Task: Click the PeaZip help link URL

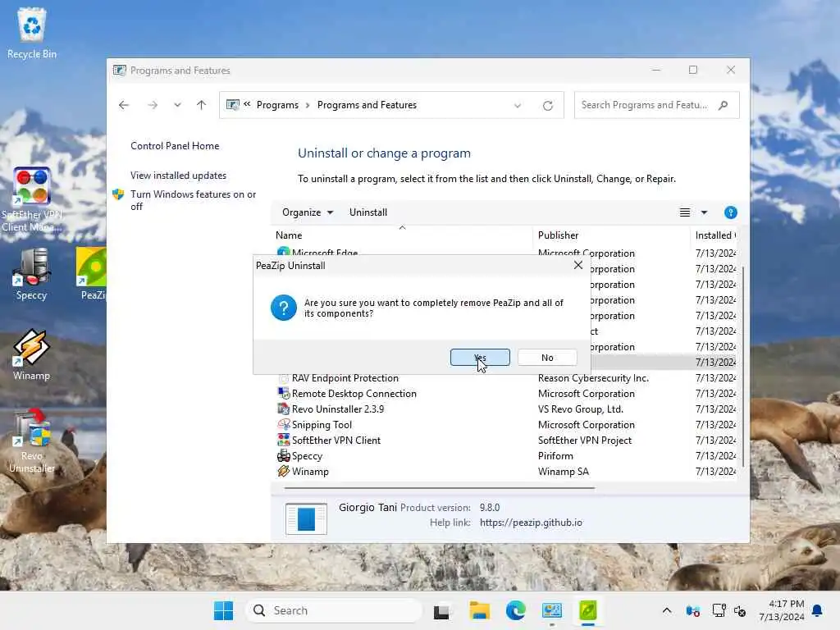Action: point(531,523)
